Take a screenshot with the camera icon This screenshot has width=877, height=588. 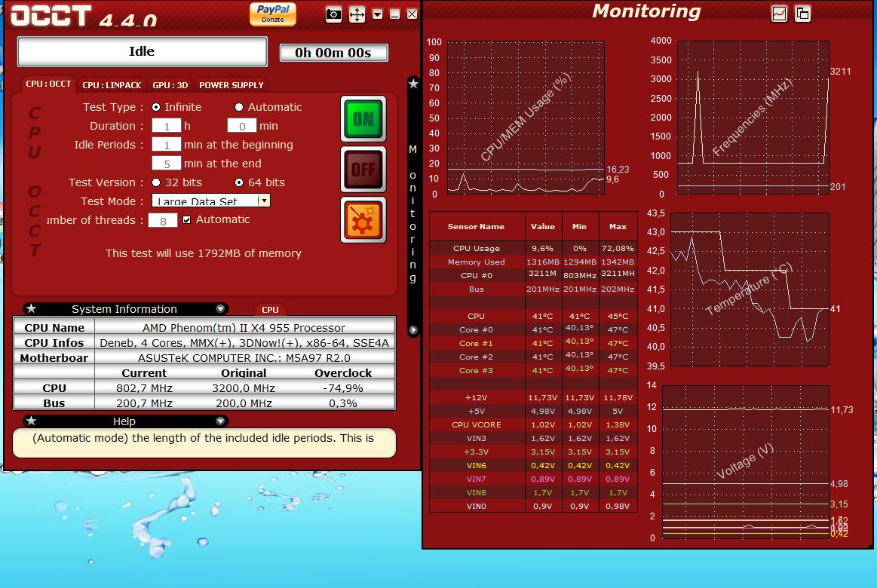[333, 14]
